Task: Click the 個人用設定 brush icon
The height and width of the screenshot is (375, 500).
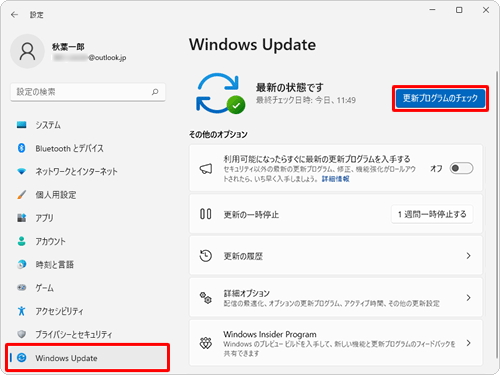Action: (x=22, y=195)
